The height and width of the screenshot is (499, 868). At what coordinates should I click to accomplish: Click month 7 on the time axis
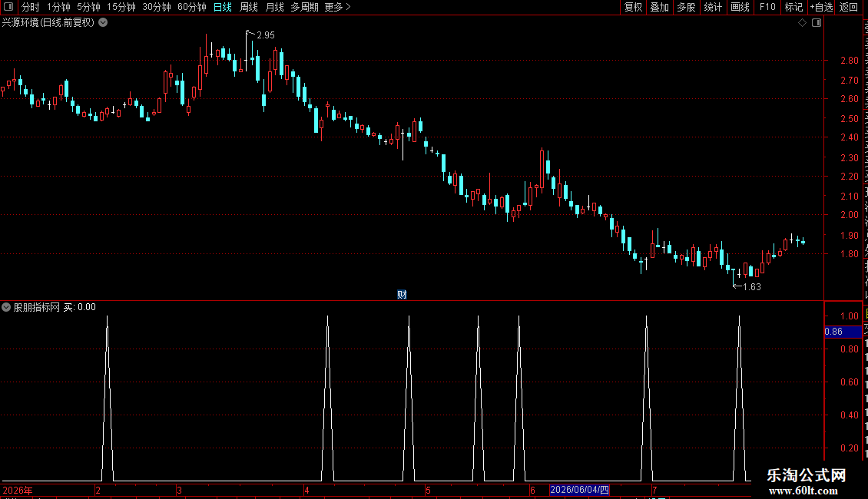(x=654, y=490)
